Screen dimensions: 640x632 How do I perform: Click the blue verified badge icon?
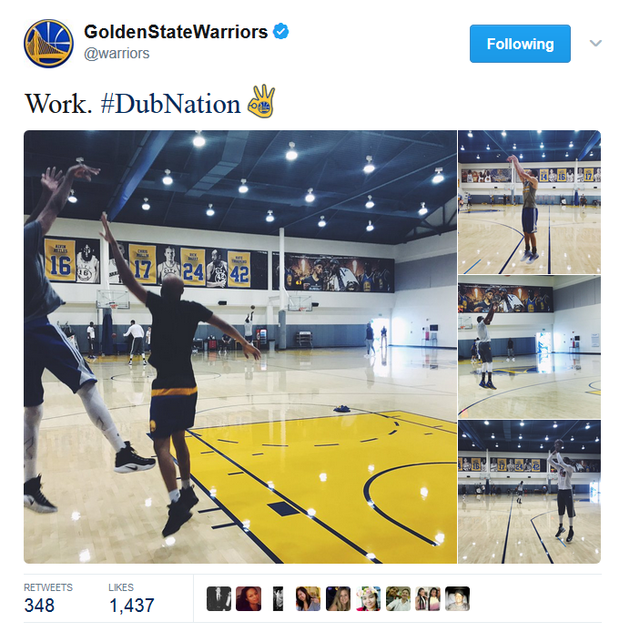point(281,31)
